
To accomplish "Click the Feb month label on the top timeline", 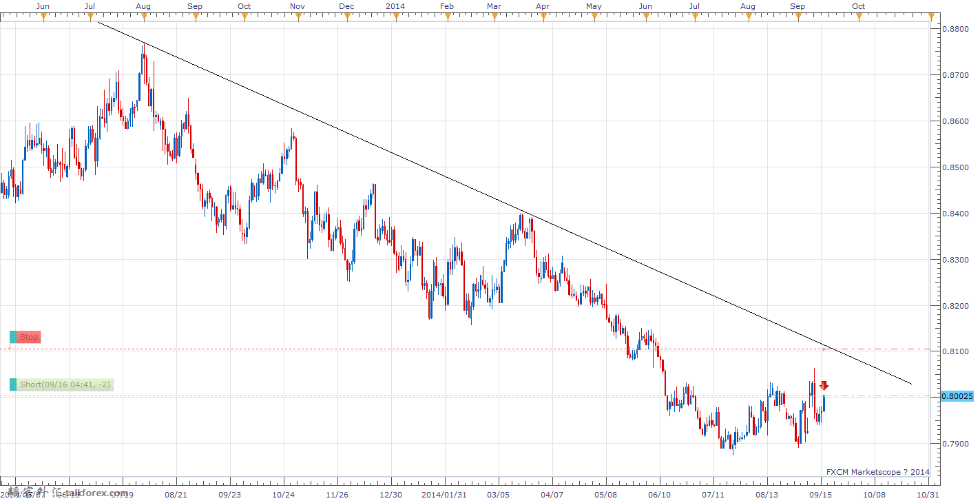I will (447, 6).
